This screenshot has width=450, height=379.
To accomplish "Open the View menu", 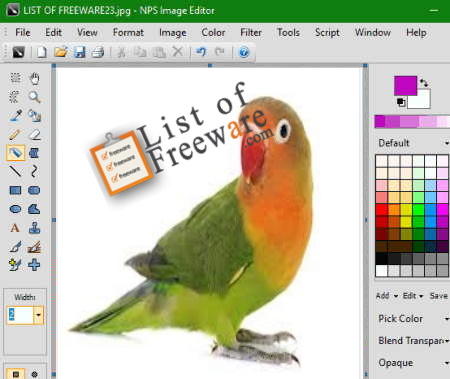I will click(87, 32).
